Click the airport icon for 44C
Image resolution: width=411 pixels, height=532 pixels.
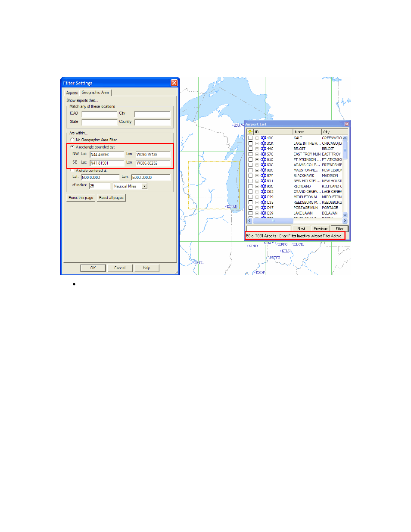click(x=264, y=149)
